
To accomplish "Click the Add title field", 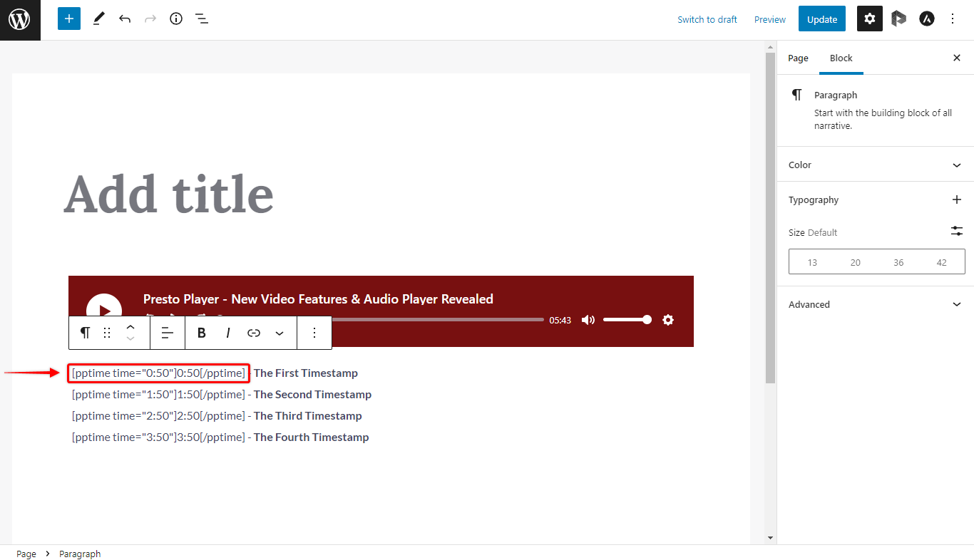I will point(168,195).
